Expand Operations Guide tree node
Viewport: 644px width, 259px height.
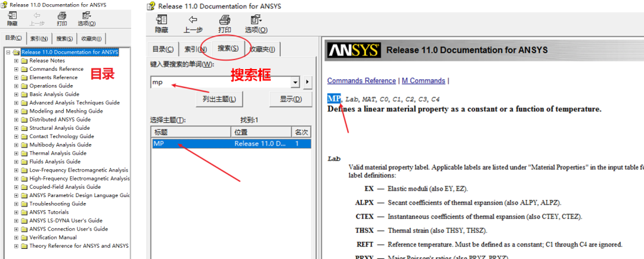17,86
